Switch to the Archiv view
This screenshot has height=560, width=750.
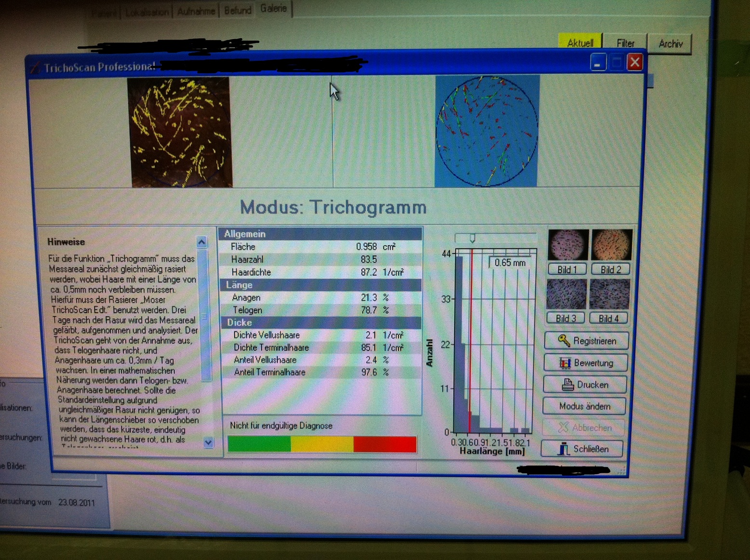tap(670, 44)
